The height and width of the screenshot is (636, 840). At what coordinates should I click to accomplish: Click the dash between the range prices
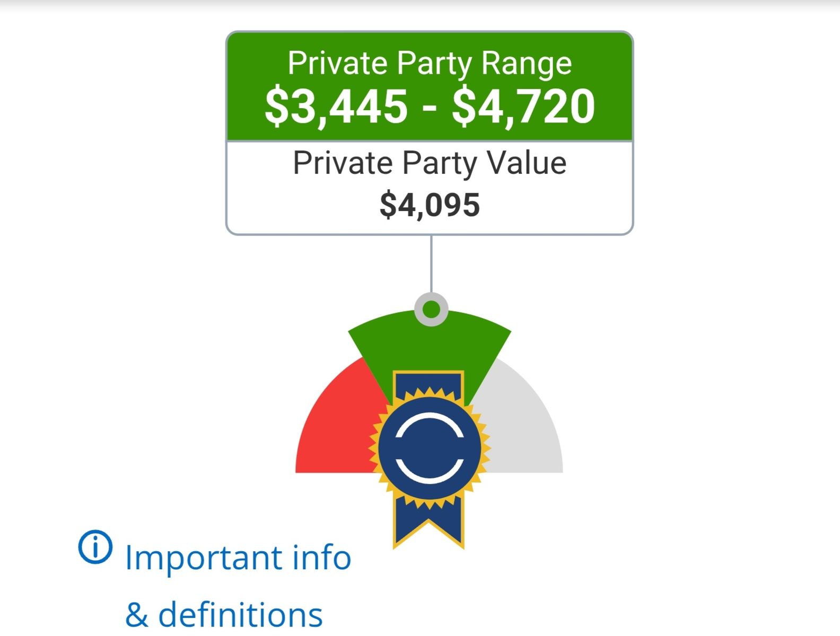point(430,107)
